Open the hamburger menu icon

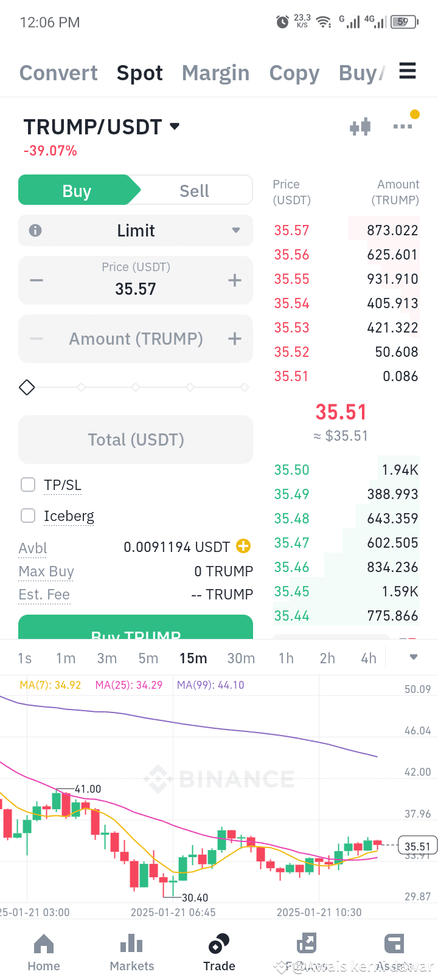408,71
